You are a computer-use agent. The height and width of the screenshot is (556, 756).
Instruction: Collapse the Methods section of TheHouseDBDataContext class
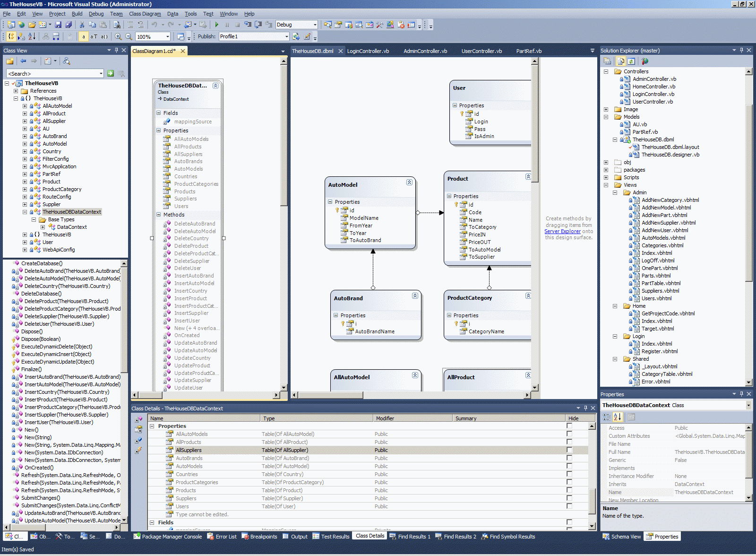[159, 215]
